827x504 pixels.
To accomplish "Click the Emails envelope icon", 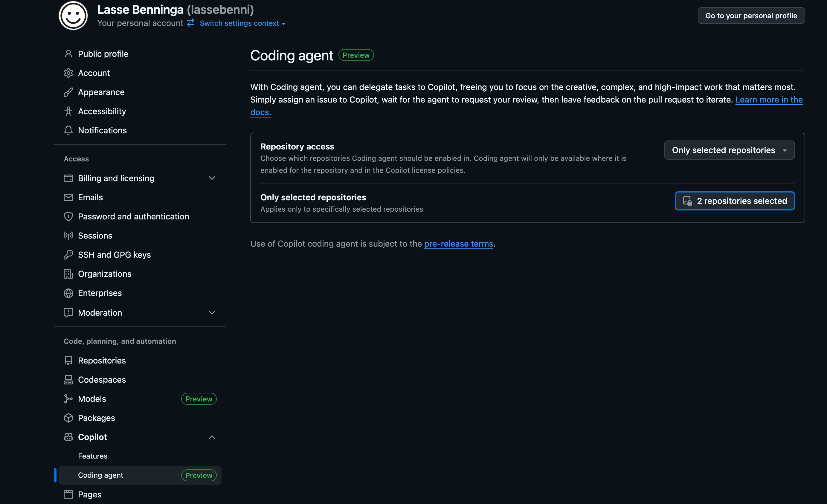I will coord(68,197).
